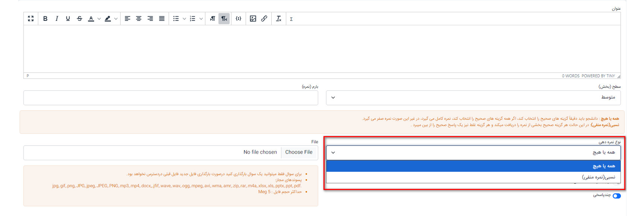Apply bold formatting

point(45,19)
